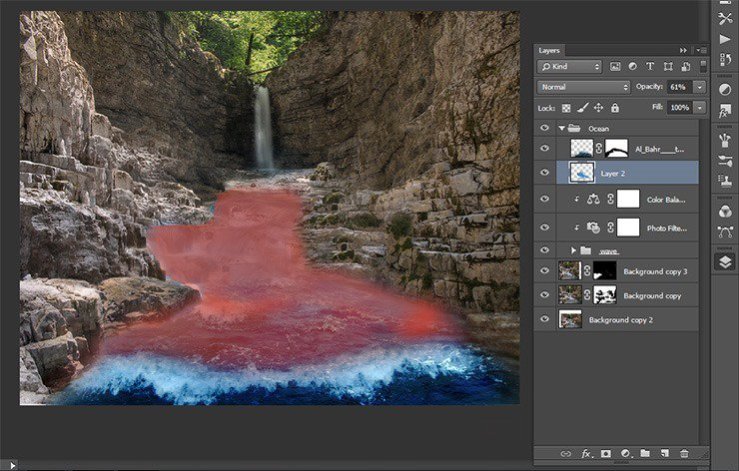
Task: Select the 'Background copy 3' name
Action: (x=655, y=272)
